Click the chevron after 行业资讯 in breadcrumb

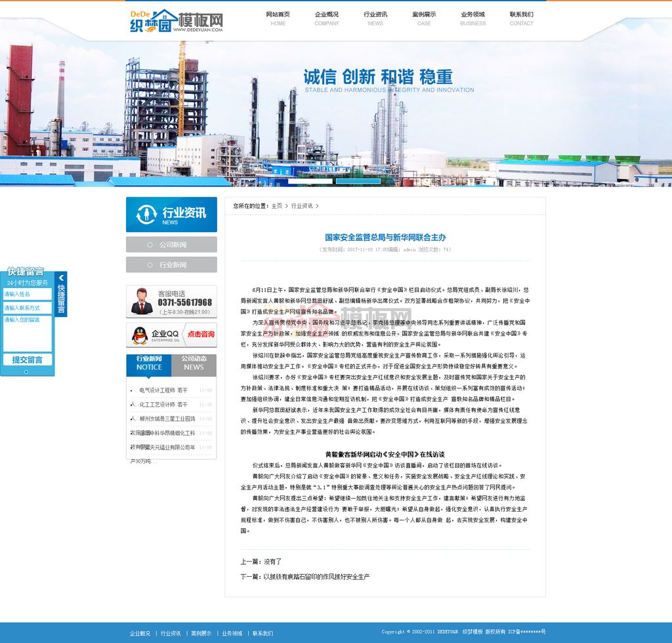pyautogui.click(x=317, y=206)
